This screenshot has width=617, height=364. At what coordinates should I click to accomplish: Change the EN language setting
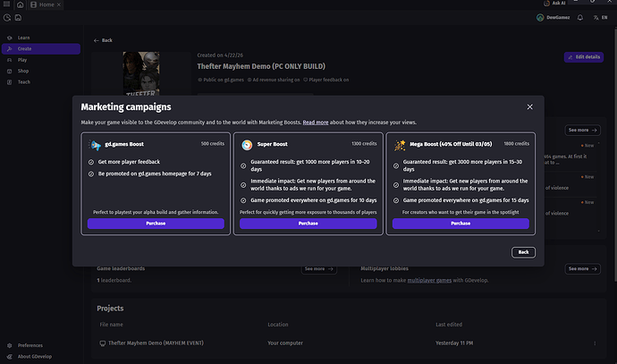601,18
